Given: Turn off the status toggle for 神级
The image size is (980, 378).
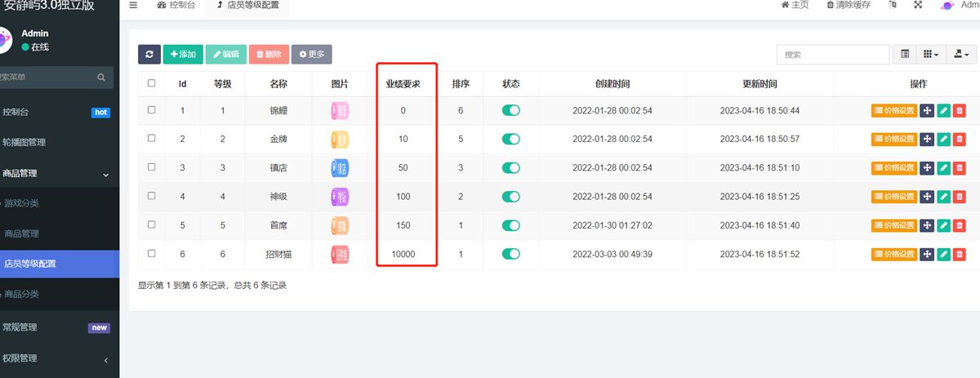Looking at the screenshot, I should click(x=510, y=197).
